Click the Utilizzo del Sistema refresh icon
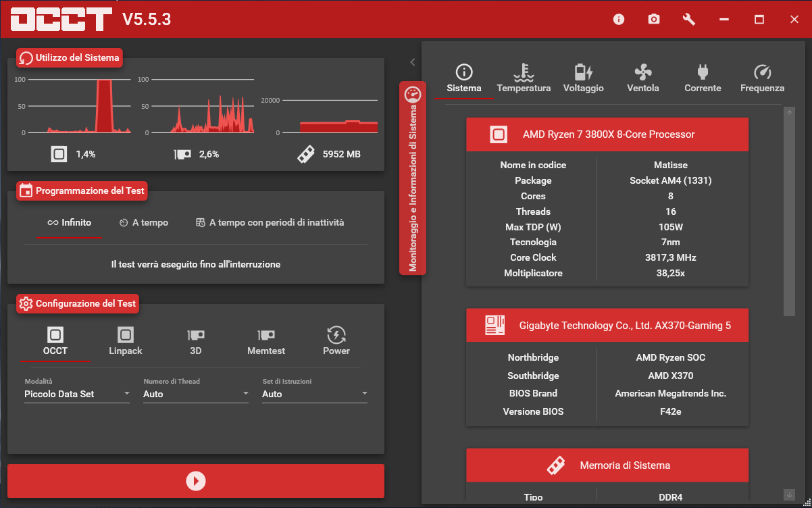Image resolution: width=812 pixels, height=508 pixels. click(26, 58)
